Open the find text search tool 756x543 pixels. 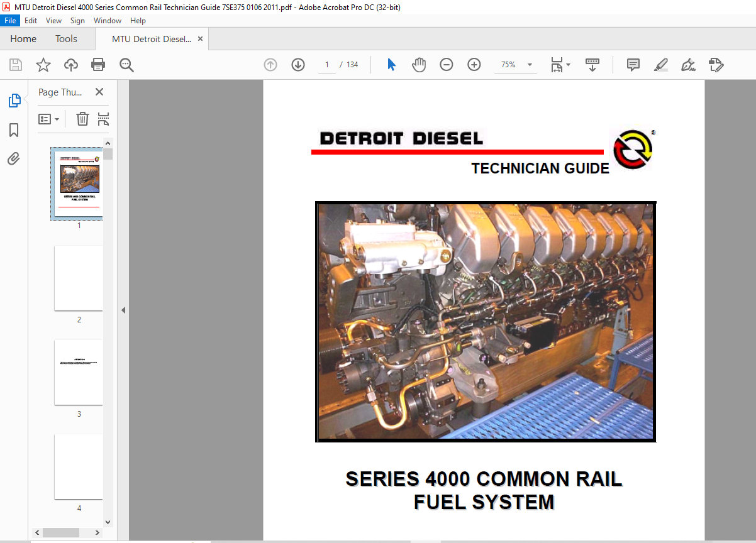coord(126,65)
